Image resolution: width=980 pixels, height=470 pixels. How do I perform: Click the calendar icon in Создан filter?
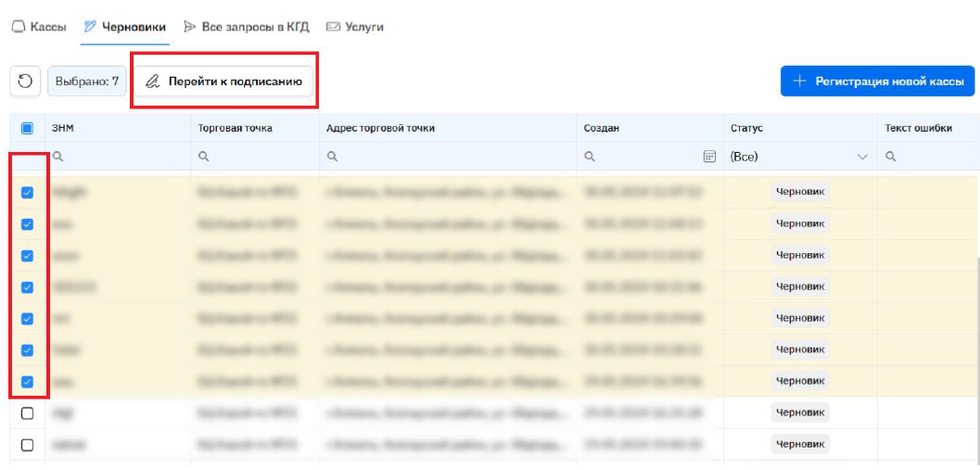click(x=709, y=157)
